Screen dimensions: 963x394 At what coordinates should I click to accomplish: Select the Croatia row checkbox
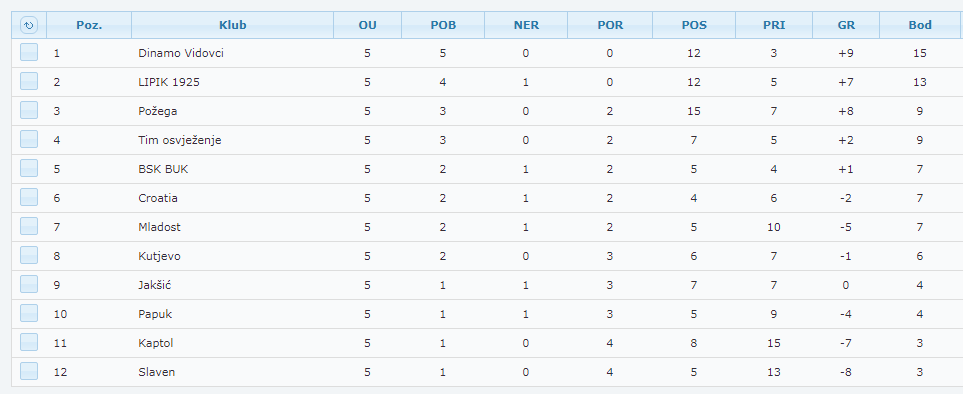[x=29, y=198]
